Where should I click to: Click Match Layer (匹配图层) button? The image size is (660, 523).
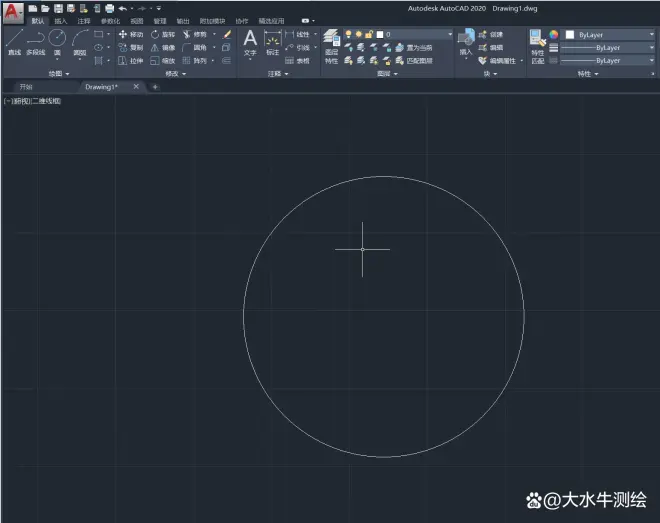(x=414, y=61)
